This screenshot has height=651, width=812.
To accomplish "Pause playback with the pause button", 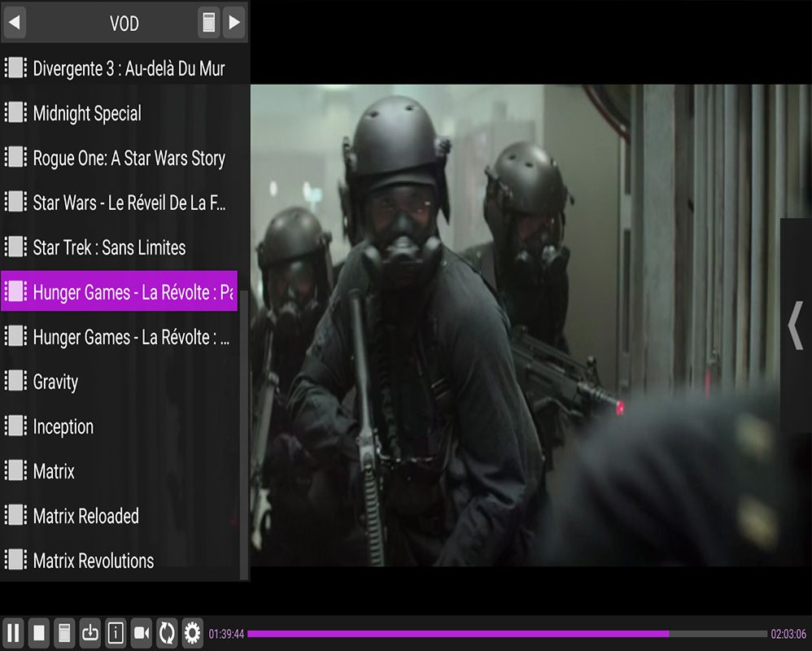I will [x=13, y=633].
